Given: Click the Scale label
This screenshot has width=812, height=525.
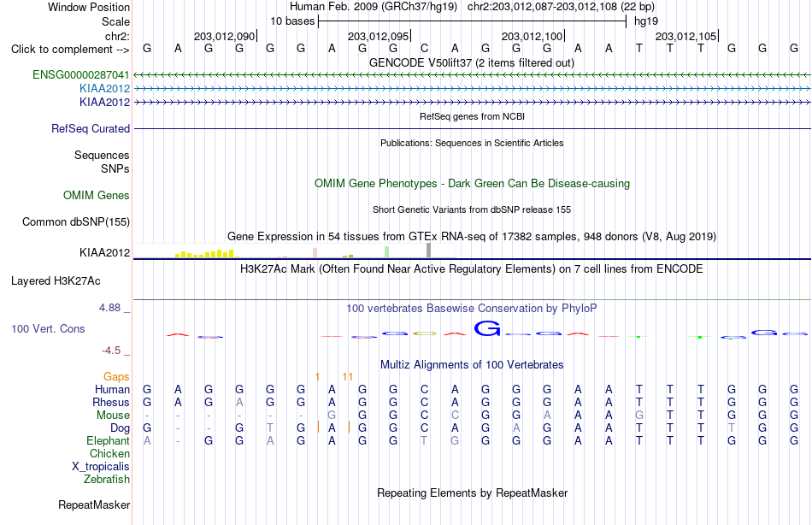Looking at the screenshot, I should [116, 21].
